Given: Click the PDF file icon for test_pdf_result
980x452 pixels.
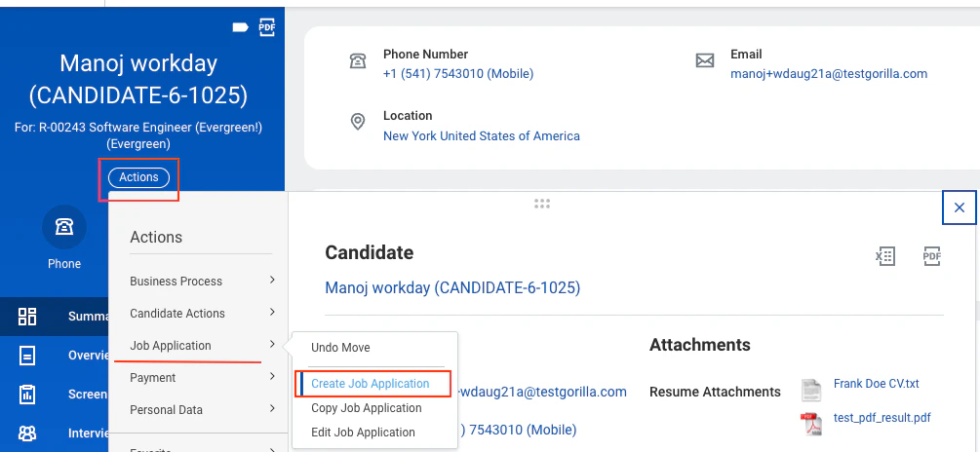Looking at the screenshot, I should pos(812,424).
